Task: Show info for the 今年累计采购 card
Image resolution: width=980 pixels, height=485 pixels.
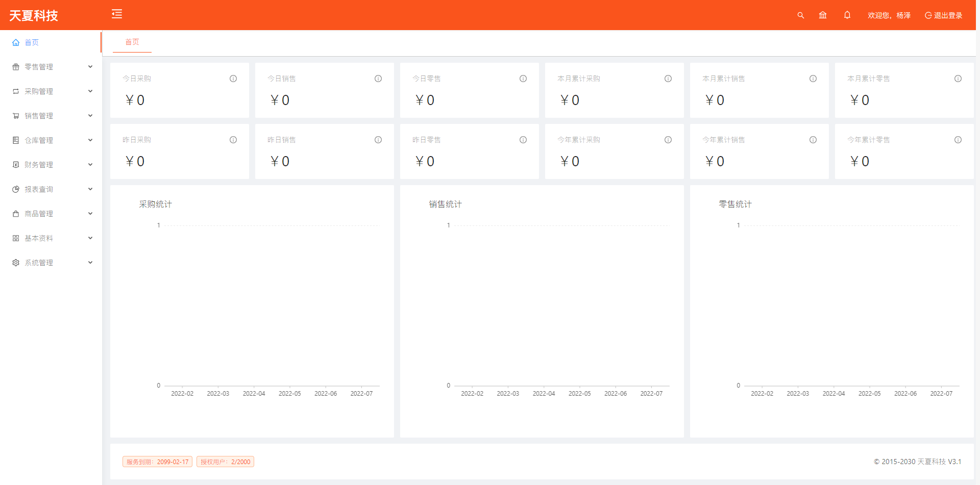Action: tap(668, 140)
